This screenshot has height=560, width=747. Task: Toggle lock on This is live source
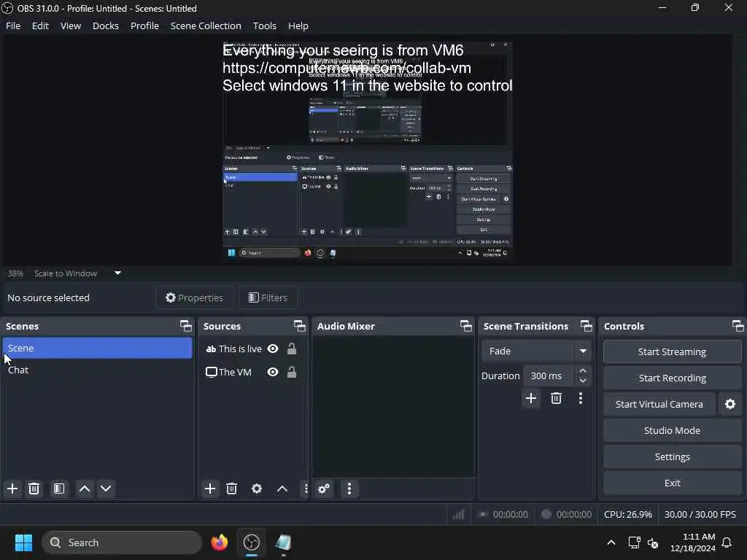(292, 349)
